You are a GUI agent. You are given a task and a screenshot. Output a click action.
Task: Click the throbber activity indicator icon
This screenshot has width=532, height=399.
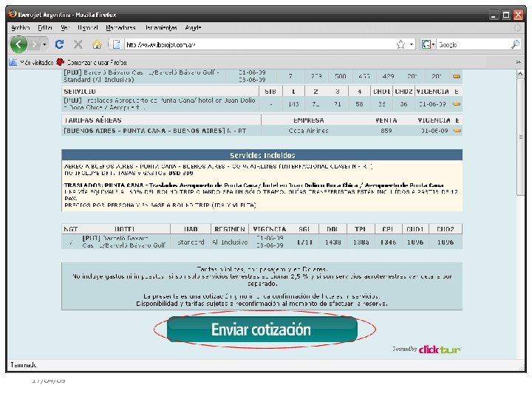tap(517, 28)
